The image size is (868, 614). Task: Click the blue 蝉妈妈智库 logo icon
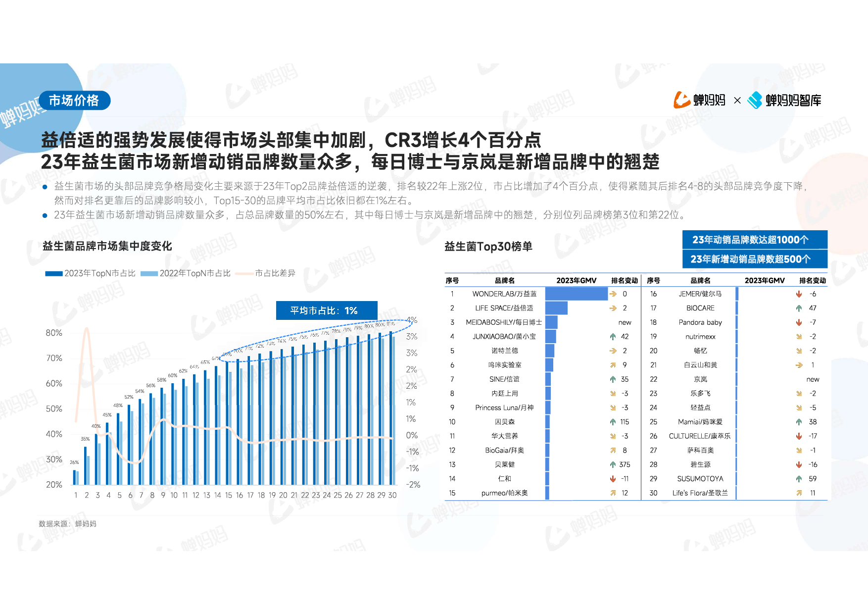point(755,100)
